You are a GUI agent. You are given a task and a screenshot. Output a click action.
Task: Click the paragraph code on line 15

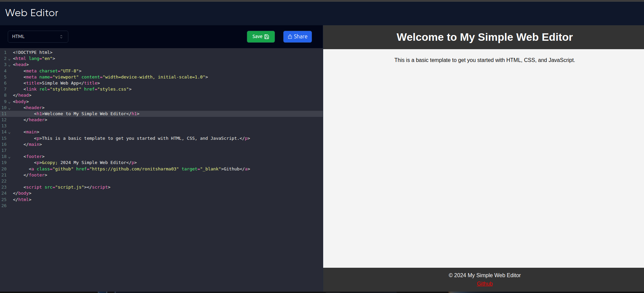coord(142,138)
